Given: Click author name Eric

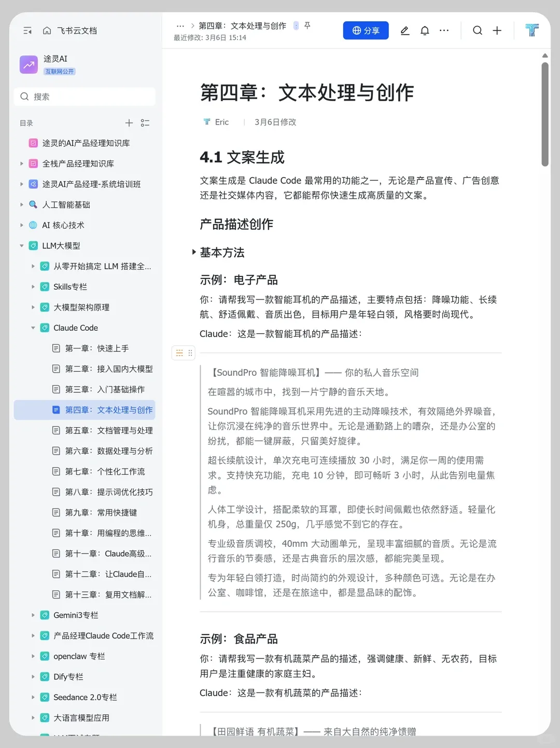Looking at the screenshot, I should click(x=222, y=122).
